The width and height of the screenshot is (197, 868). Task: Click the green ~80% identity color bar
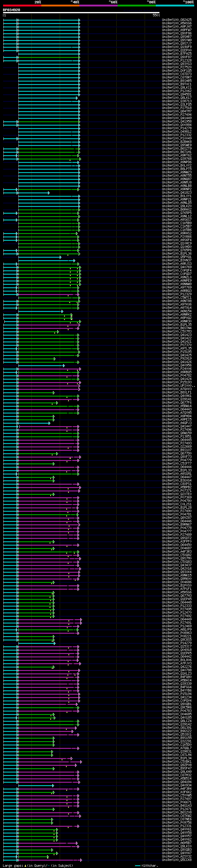[x=137, y=6]
